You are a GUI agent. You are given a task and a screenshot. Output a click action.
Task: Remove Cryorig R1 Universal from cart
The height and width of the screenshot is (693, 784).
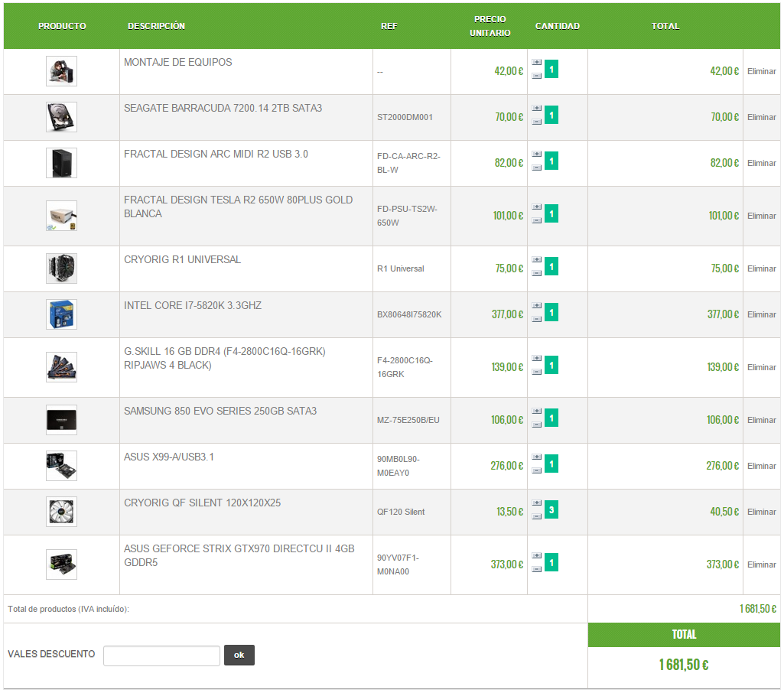(x=762, y=269)
